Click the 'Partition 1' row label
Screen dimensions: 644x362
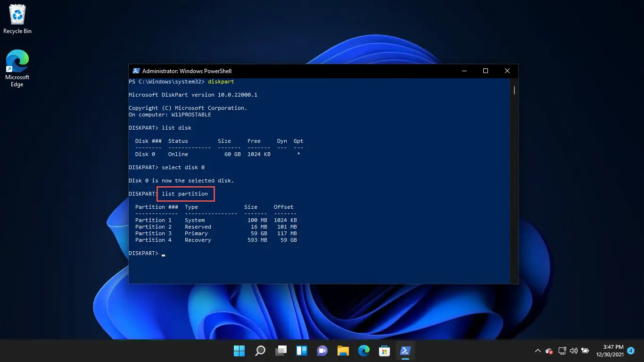(x=153, y=220)
